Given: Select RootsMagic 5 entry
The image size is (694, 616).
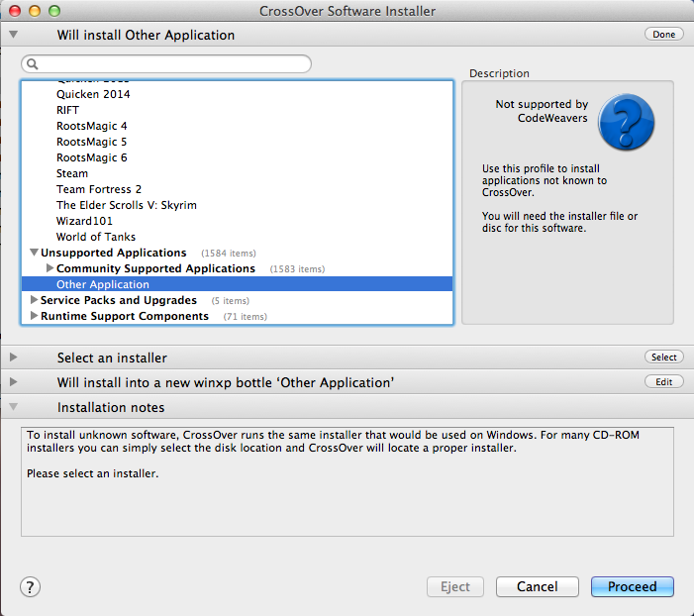Looking at the screenshot, I should point(92,143).
